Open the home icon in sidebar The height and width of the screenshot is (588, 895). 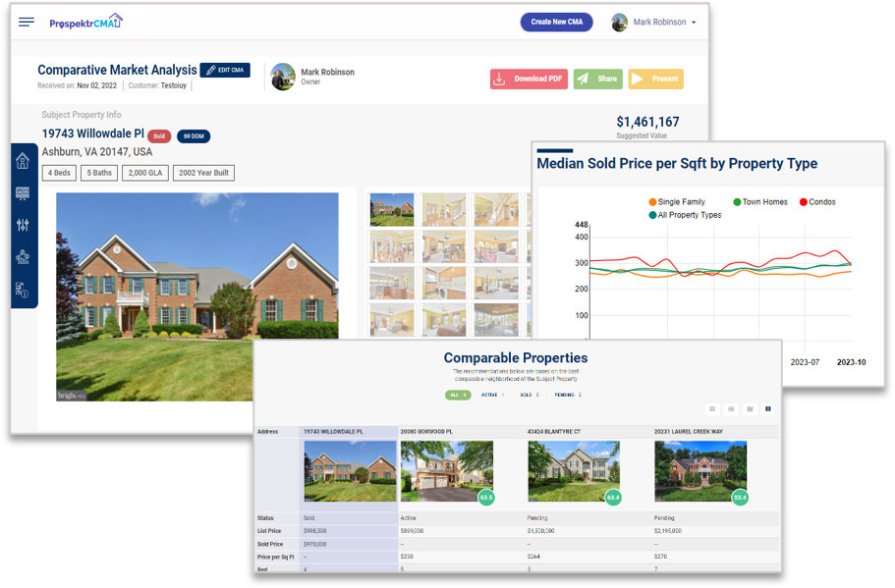point(23,161)
